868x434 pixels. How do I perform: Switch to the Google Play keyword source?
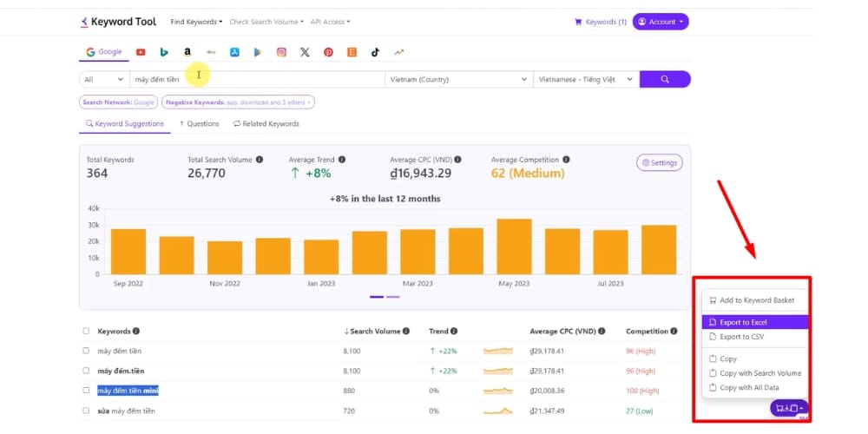258,52
